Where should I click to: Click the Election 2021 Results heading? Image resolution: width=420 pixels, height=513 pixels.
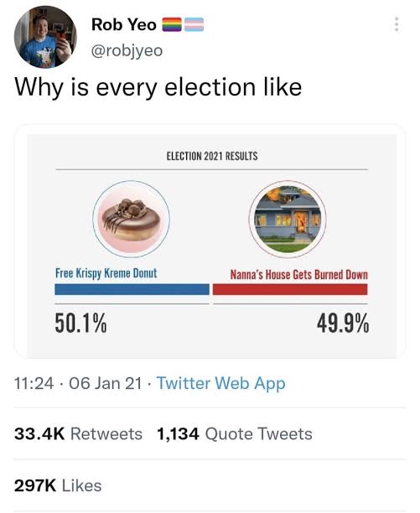point(212,156)
